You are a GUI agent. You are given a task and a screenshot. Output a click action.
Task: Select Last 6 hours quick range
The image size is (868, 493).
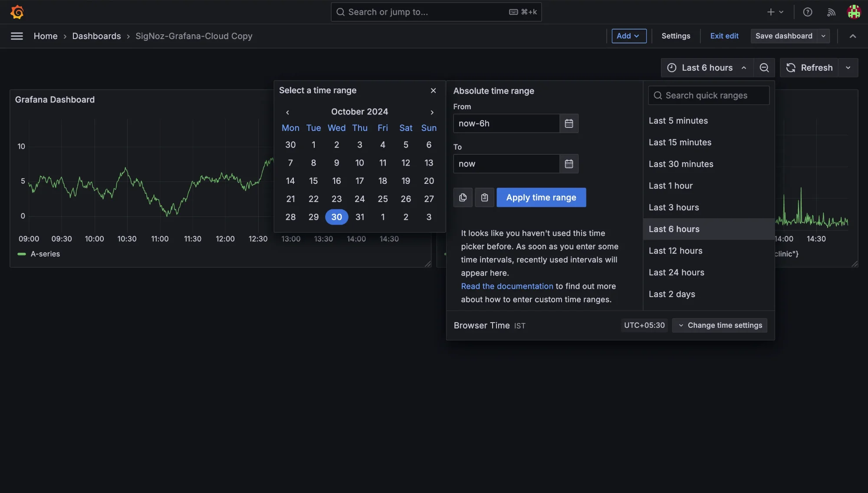(x=709, y=229)
